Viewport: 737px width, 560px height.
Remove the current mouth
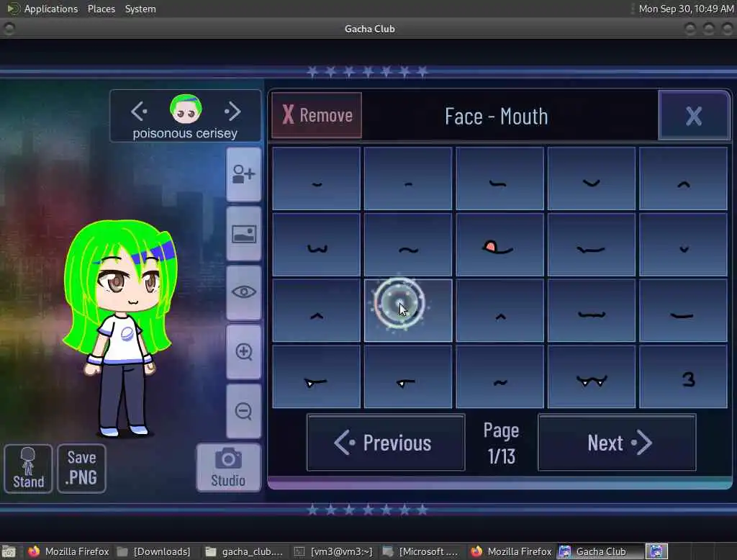(x=317, y=115)
